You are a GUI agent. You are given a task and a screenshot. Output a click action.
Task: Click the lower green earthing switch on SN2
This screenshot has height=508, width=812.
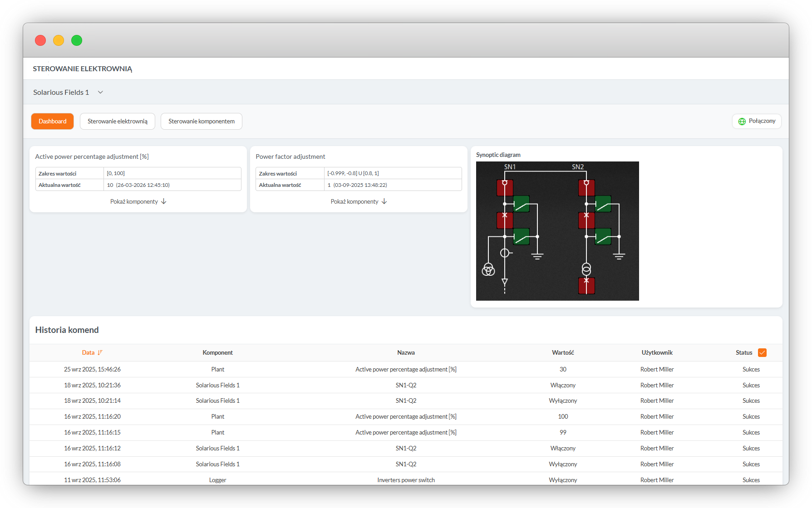coord(603,236)
